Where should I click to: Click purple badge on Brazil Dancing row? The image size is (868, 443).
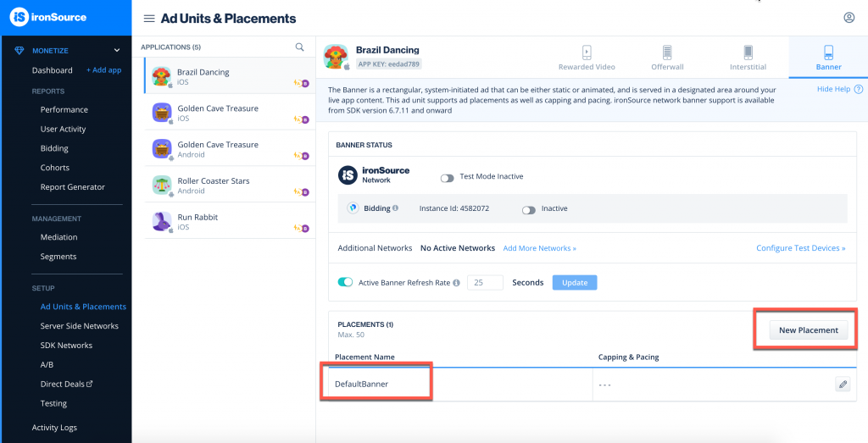305,84
